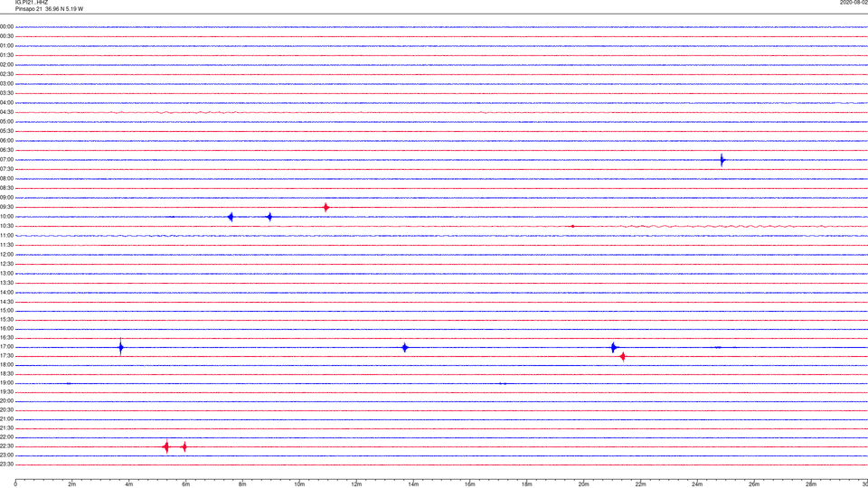Click the '22m' axis tick label
Image resolution: width=868 pixels, height=488 pixels.
point(640,484)
